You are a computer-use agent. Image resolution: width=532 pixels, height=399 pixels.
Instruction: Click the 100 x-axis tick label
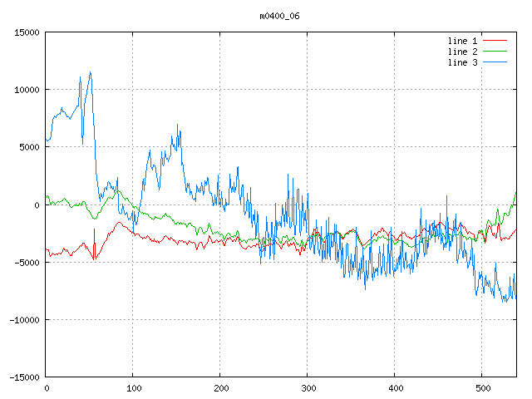133,387
